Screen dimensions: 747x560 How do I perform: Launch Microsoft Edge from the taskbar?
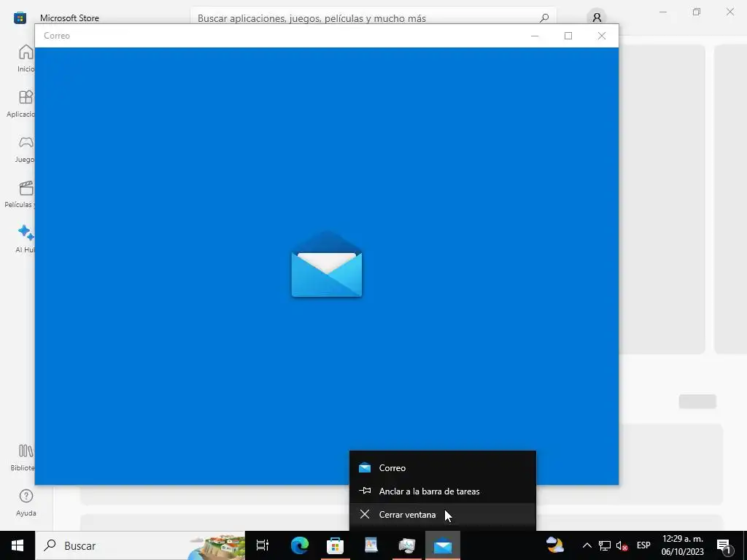coord(300,545)
